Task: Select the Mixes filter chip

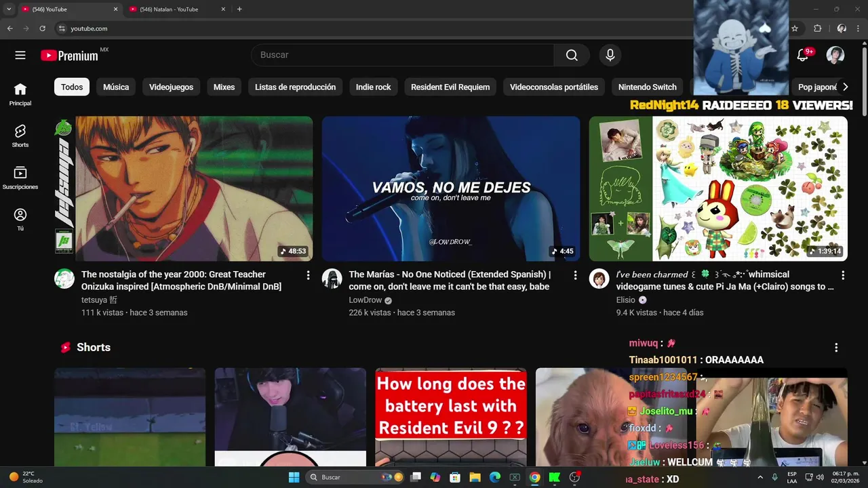Action: click(224, 87)
